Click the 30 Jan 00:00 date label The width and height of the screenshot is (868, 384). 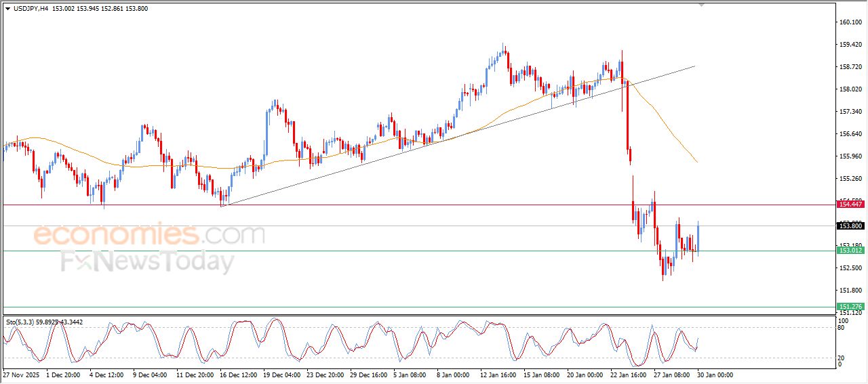pyautogui.click(x=715, y=374)
